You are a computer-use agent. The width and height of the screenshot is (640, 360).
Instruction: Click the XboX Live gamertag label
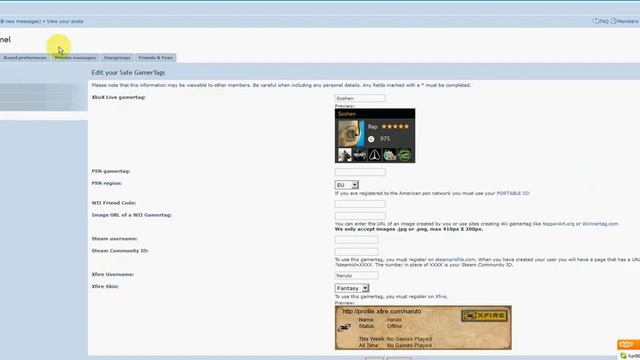click(x=118, y=98)
